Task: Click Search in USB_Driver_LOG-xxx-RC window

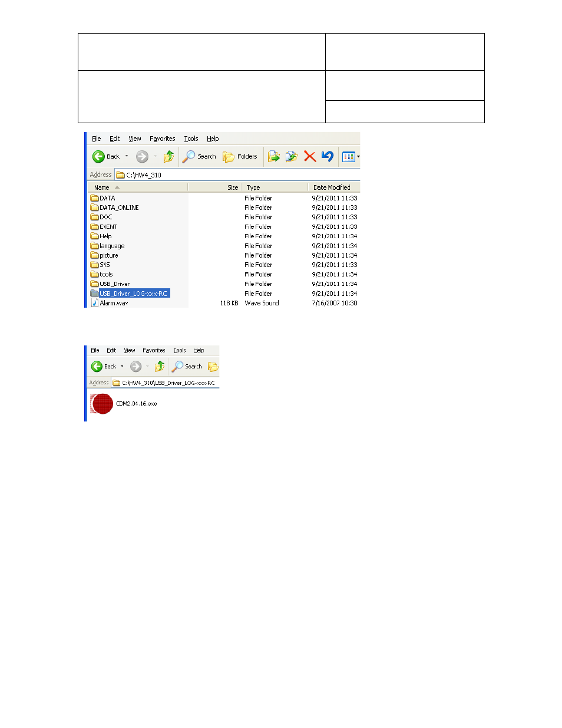Action: 187,367
